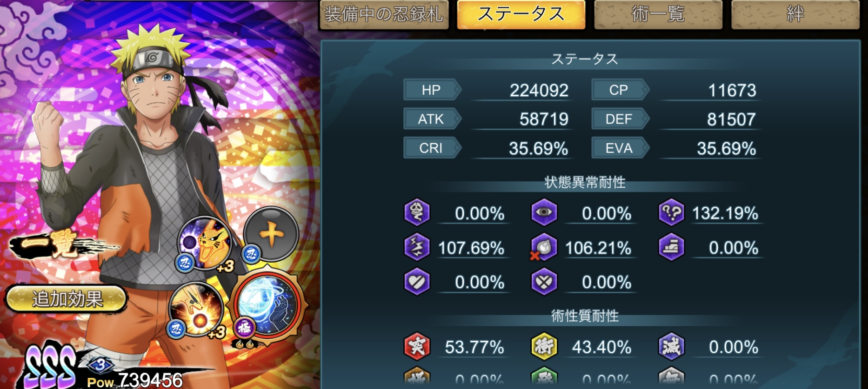Viewport: 868px width, 389px height.
Task: Tap the empty plus skill slot
Action: [271, 234]
